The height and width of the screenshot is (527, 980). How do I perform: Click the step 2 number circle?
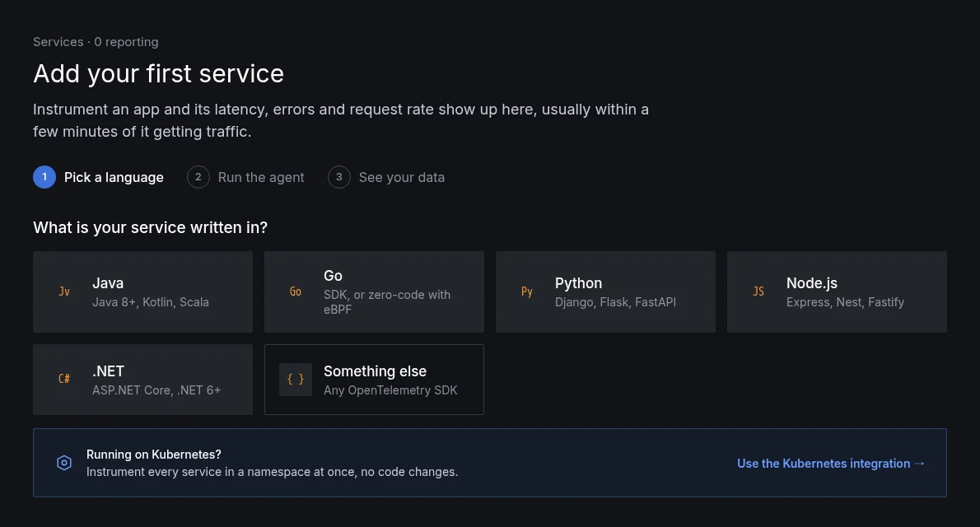point(198,177)
